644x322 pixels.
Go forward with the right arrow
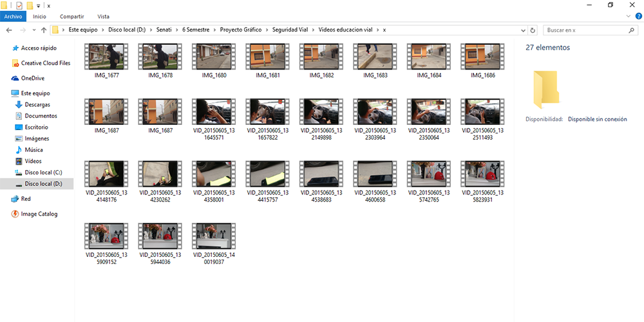point(23,30)
